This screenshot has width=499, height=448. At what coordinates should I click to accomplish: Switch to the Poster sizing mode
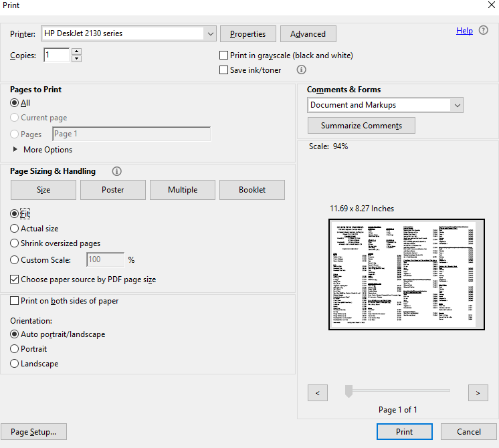(x=113, y=190)
